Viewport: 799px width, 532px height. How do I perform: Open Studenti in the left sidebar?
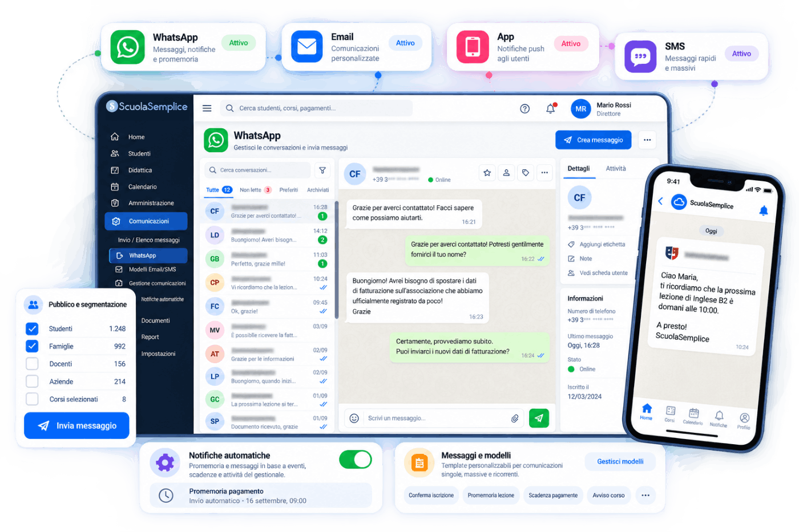coord(139,153)
